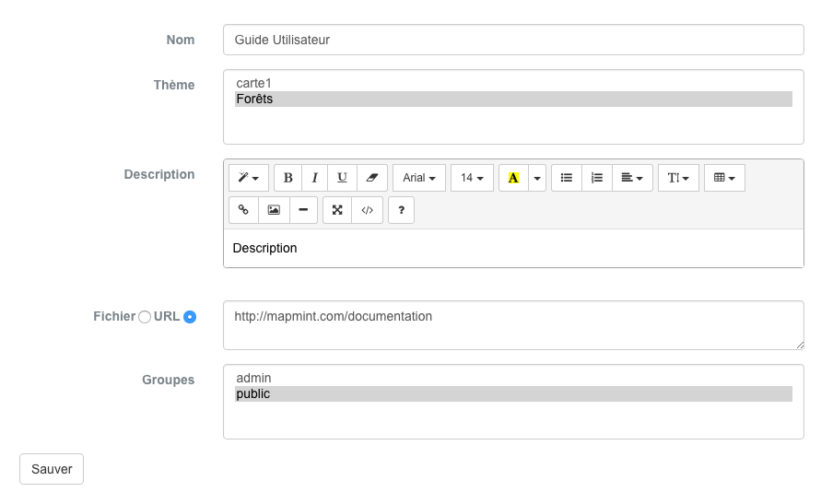Click the eraser remove-format icon
Viewport: 821px width, 504px height.
pos(371,178)
